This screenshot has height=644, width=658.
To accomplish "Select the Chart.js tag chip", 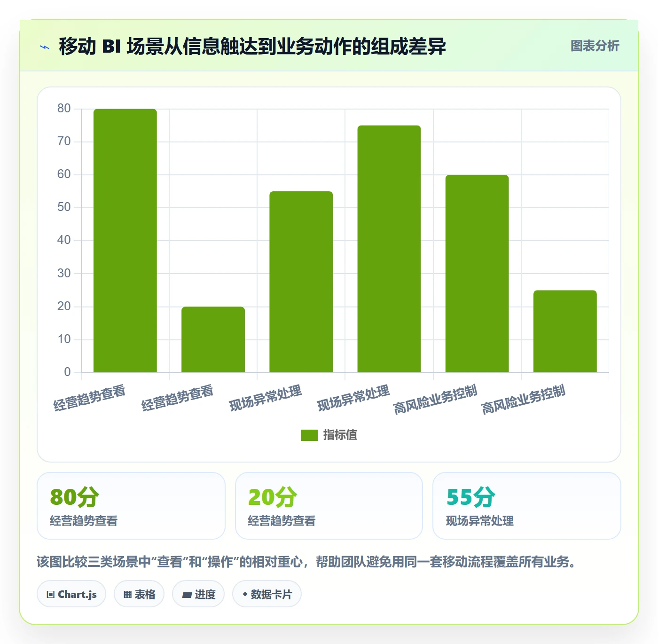I will click(71, 594).
